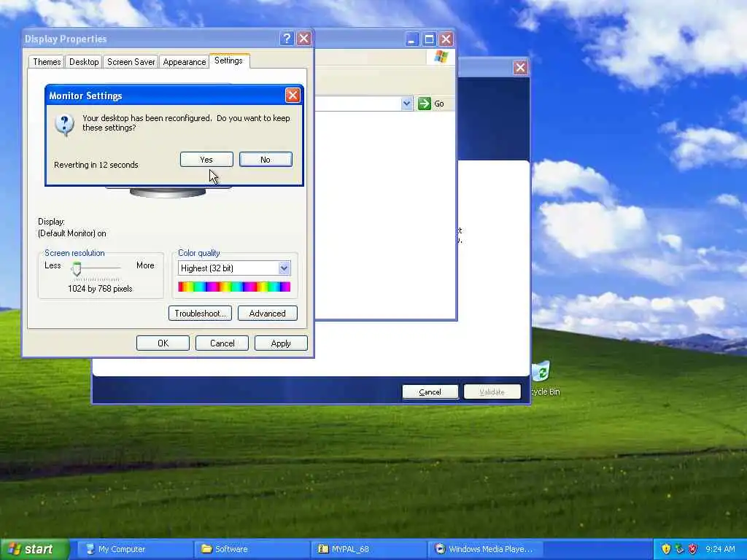Click the yellow security shield tray icon
Screen dimensions: 747x560
[666, 549]
